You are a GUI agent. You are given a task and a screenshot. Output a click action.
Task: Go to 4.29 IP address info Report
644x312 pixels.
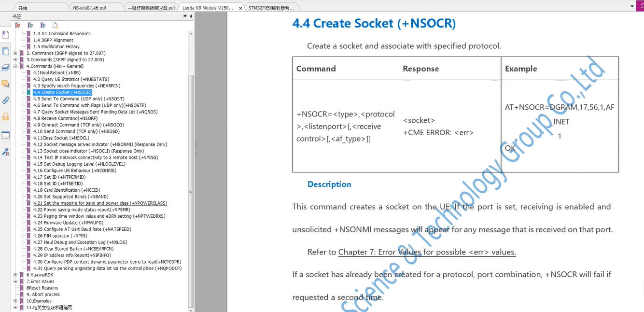coord(72,255)
